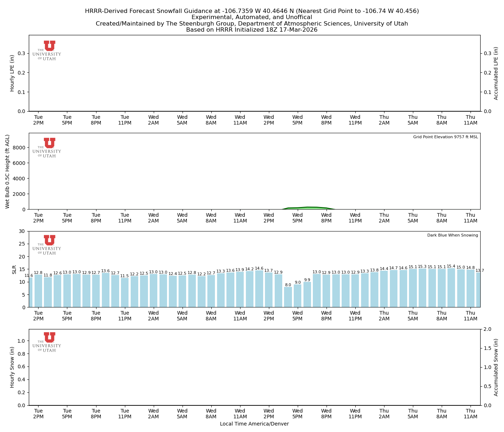Click the Utah logo in the Wet Bulb Height panel
This screenshot has height=432, width=504.
pyautogui.click(x=49, y=148)
